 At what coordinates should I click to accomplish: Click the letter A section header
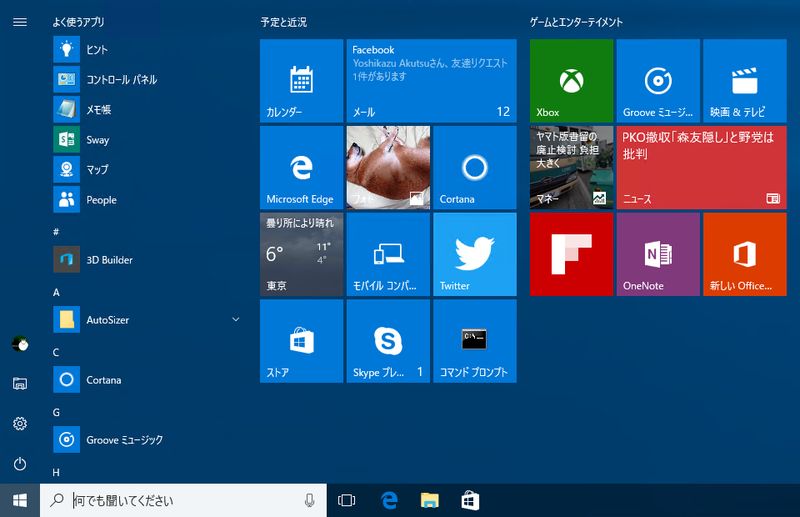(56, 292)
